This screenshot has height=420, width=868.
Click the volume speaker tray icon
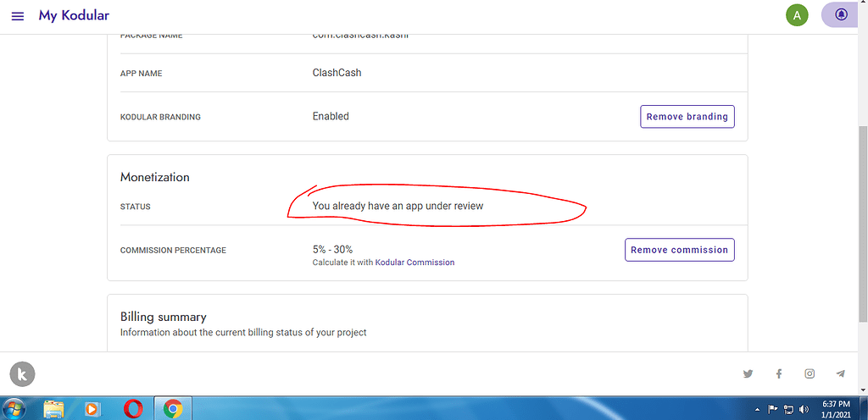(x=804, y=410)
